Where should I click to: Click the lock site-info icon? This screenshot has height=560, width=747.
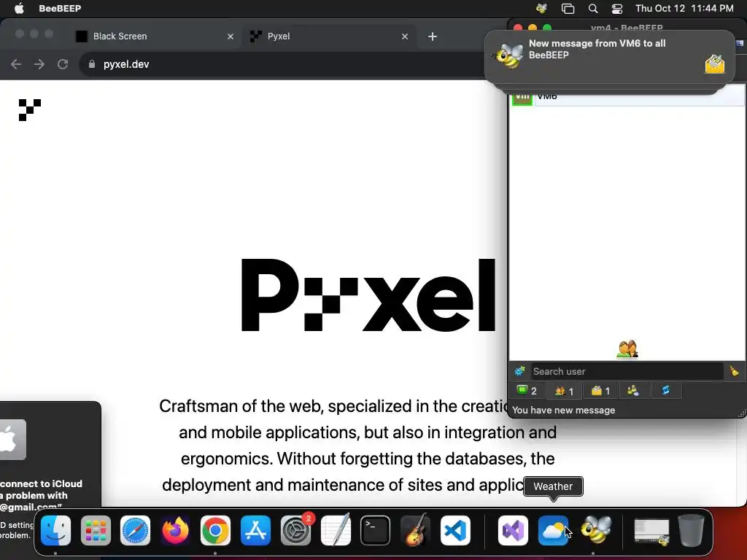(x=92, y=64)
